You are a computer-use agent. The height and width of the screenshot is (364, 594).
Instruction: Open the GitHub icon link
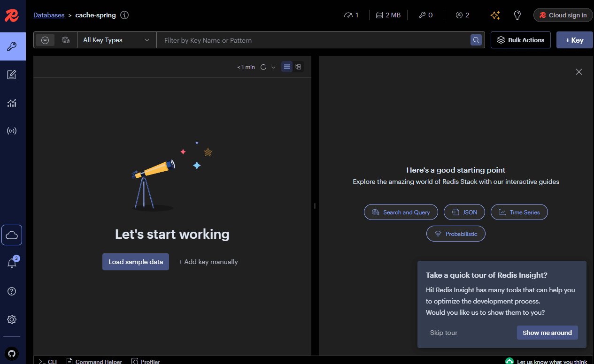click(12, 353)
